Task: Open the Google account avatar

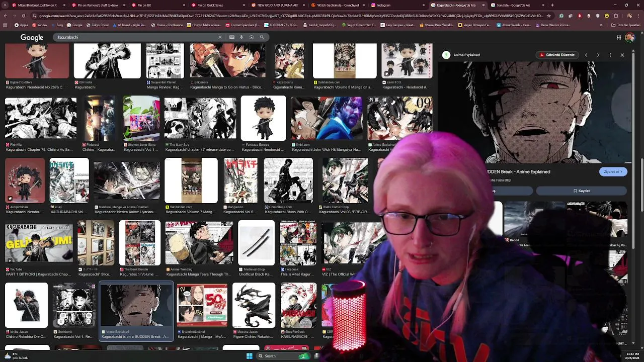Action: (630, 37)
